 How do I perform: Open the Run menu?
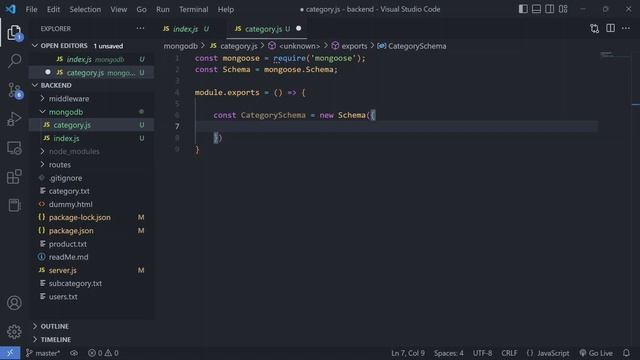162,9
